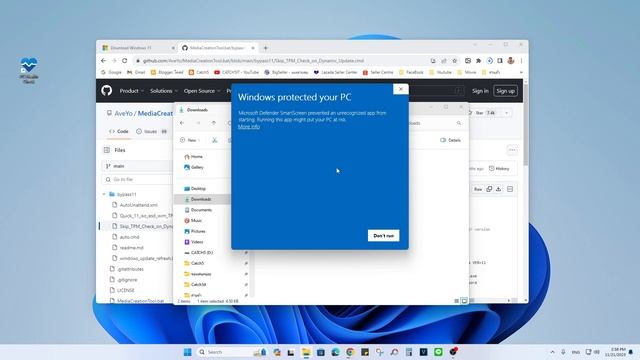Open Microsoft Edge from taskbar
This screenshot has width=640, height=360.
[x=336, y=352]
